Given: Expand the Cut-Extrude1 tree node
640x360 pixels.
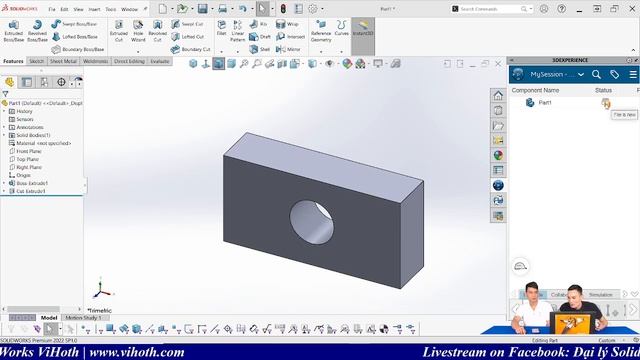Looking at the screenshot, I should [x=4, y=191].
